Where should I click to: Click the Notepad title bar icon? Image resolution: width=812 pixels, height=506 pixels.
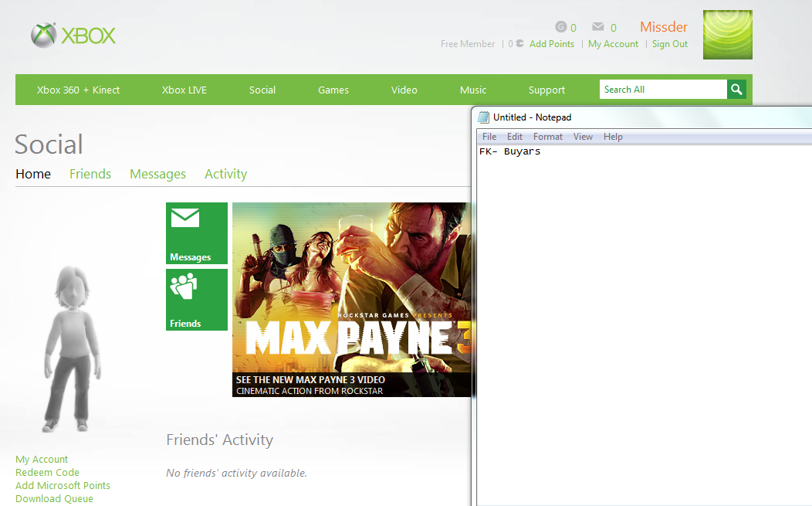[483, 117]
